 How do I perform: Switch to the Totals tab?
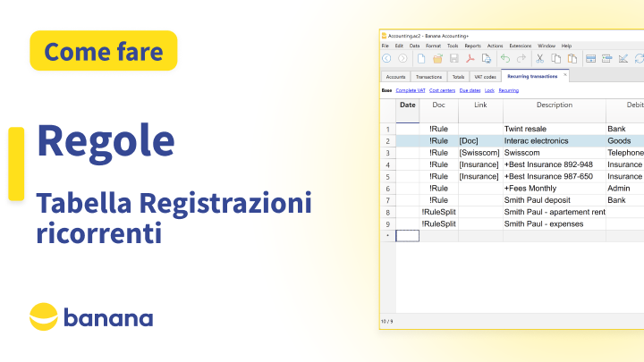(x=458, y=77)
